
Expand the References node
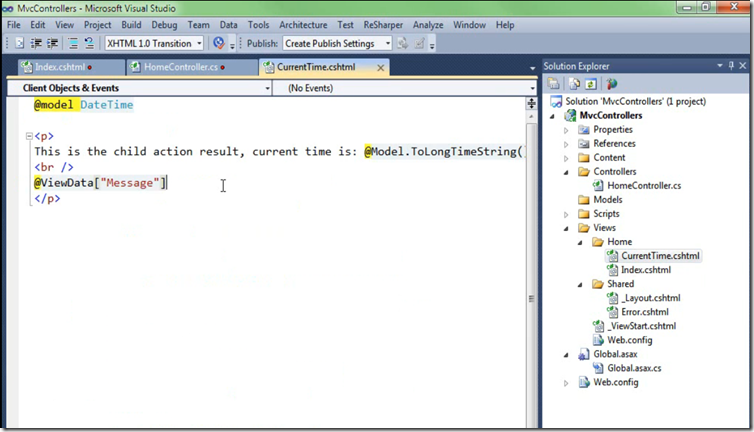(x=566, y=144)
